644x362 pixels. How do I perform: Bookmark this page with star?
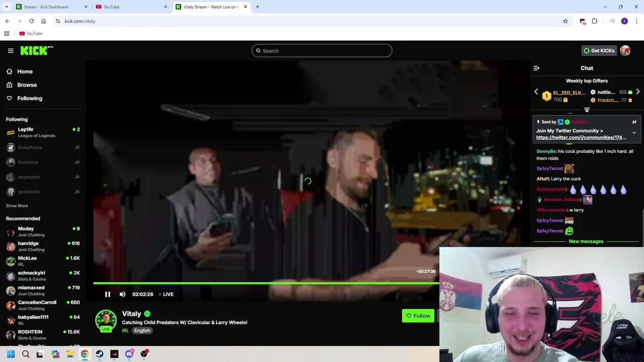click(x=566, y=21)
